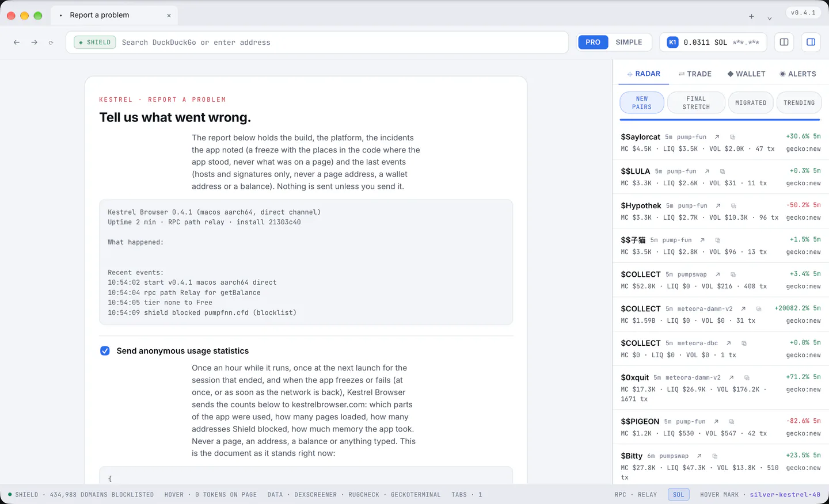Image resolution: width=829 pixels, height=504 pixels.
Task: Copy address for $Hypothek
Action: [x=733, y=206]
